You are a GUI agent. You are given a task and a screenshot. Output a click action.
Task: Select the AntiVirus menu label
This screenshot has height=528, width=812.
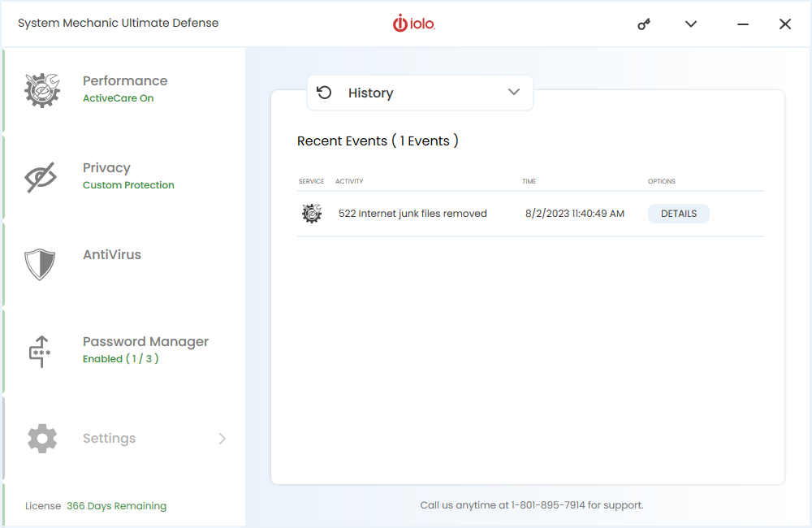point(112,255)
